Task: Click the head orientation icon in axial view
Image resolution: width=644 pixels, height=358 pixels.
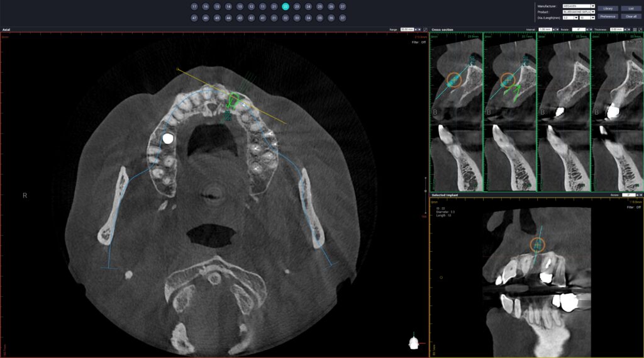Action: coord(413,342)
